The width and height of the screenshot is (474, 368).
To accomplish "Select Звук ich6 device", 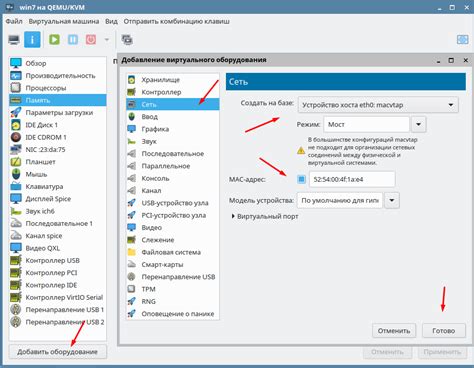I will [x=58, y=211].
